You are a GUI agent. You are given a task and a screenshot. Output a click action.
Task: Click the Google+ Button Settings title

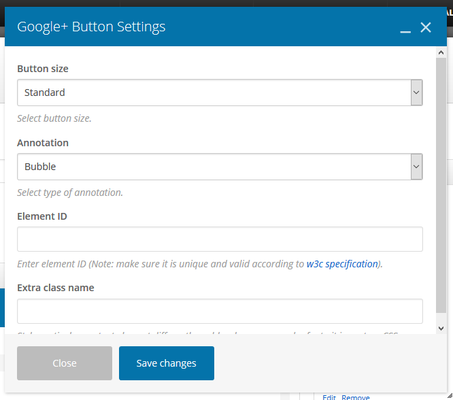coord(91,27)
